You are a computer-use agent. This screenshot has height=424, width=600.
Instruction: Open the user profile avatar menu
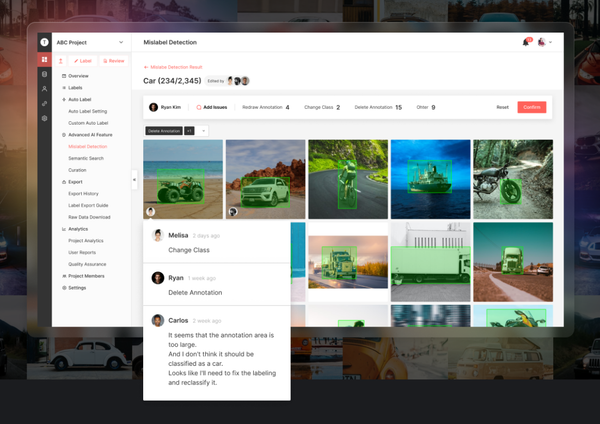541,42
